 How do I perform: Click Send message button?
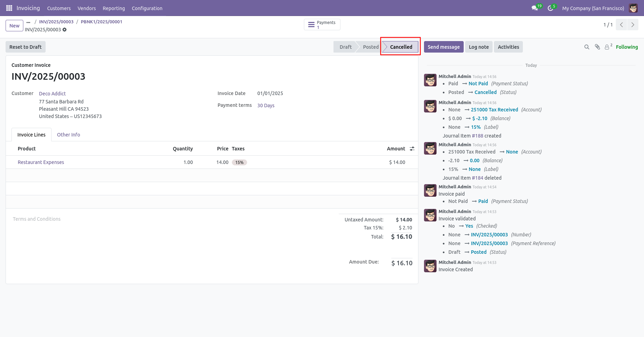(443, 47)
